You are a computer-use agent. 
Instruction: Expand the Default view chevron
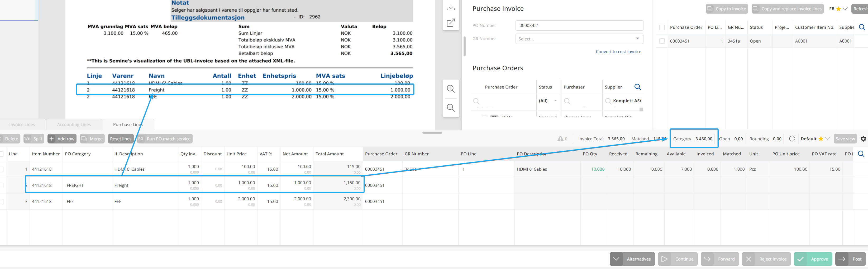pos(827,139)
